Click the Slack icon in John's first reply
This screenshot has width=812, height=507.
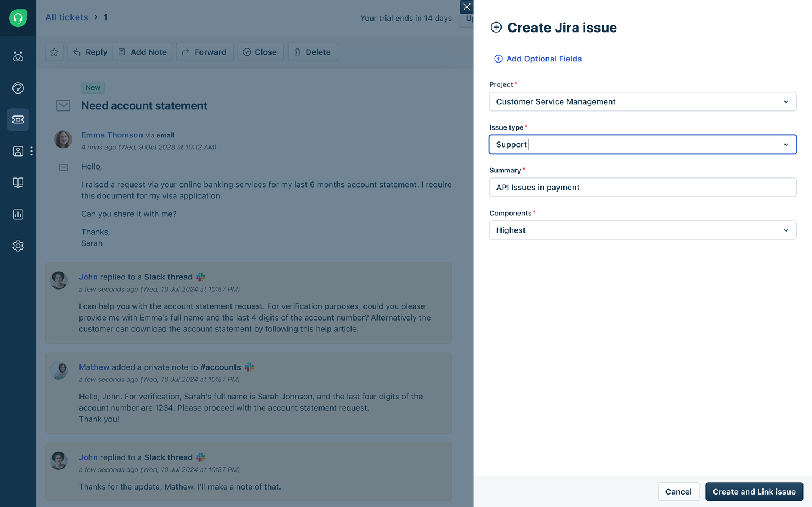(201, 277)
